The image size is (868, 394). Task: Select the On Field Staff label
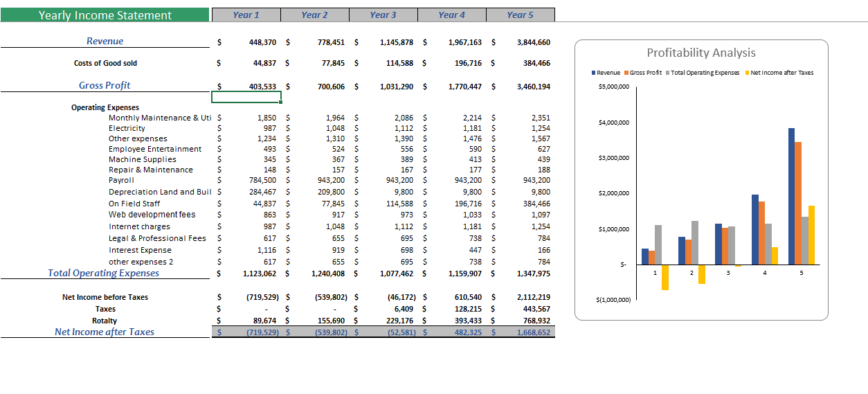click(134, 204)
